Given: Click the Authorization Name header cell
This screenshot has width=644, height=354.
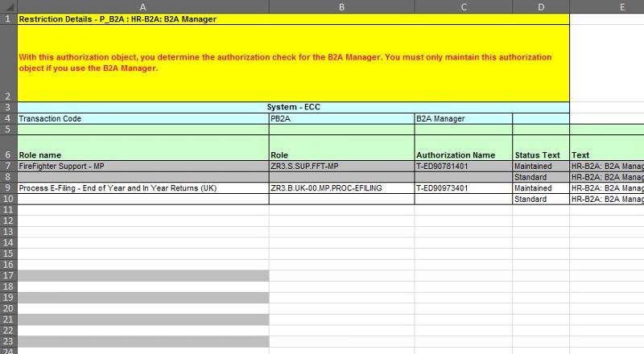Looking at the screenshot, I should pos(464,147).
